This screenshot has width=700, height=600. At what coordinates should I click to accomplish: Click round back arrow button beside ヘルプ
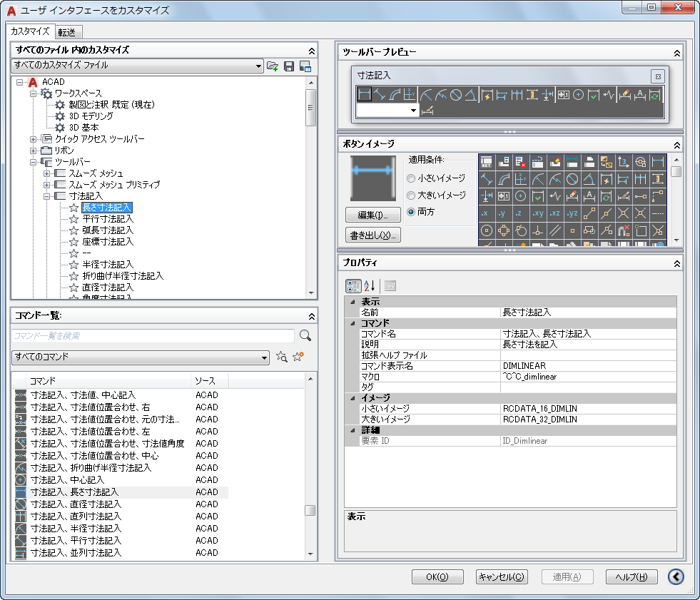(x=676, y=576)
